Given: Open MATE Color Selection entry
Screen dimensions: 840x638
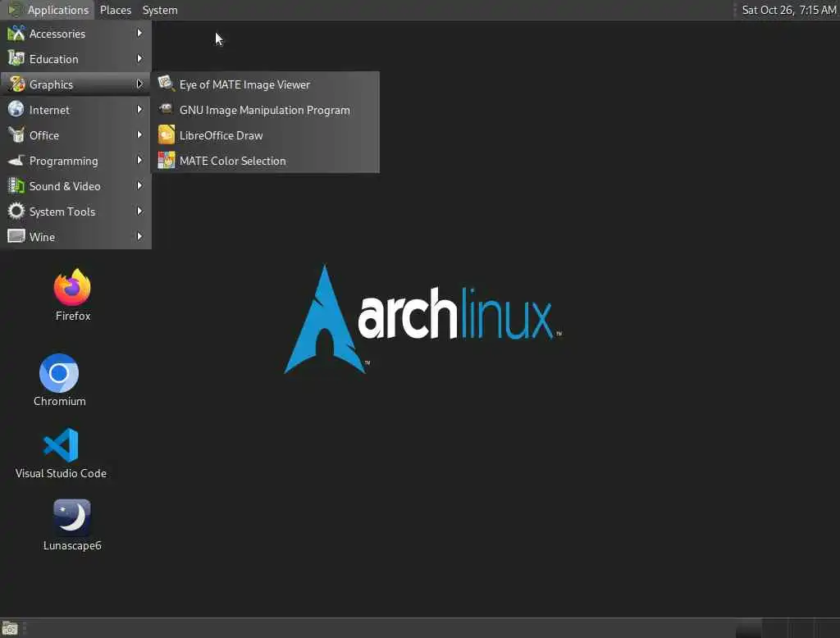Looking at the screenshot, I should 266,161.
